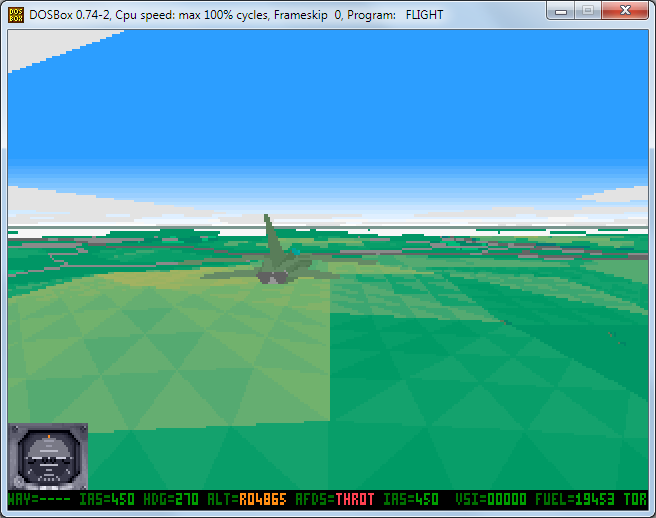The height and width of the screenshot is (518, 656).
Task: Click the ALT=R04865 altitude readout
Action: tap(247, 499)
